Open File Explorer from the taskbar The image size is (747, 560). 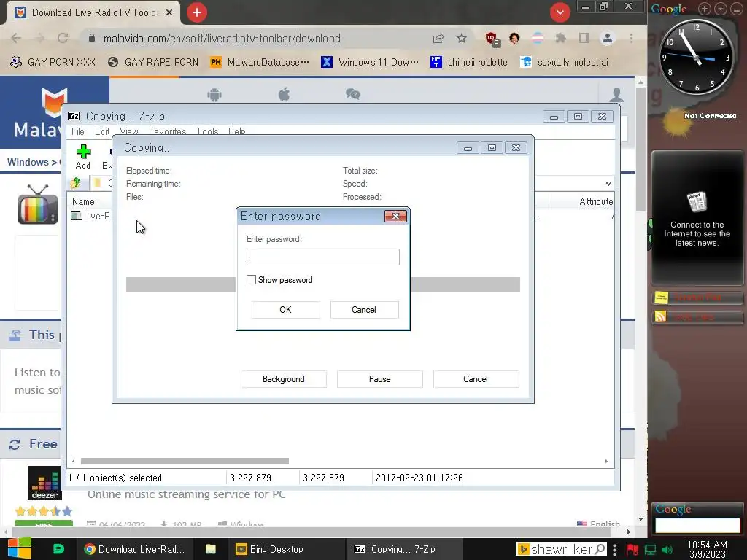pyautogui.click(x=211, y=549)
